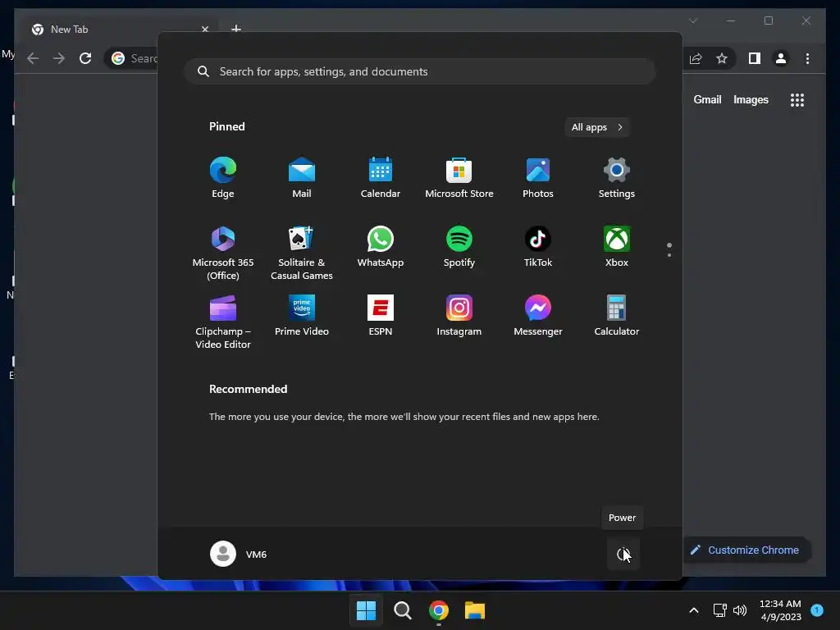Open the Google apps grid
The width and height of the screenshot is (840, 630).
[797, 99]
